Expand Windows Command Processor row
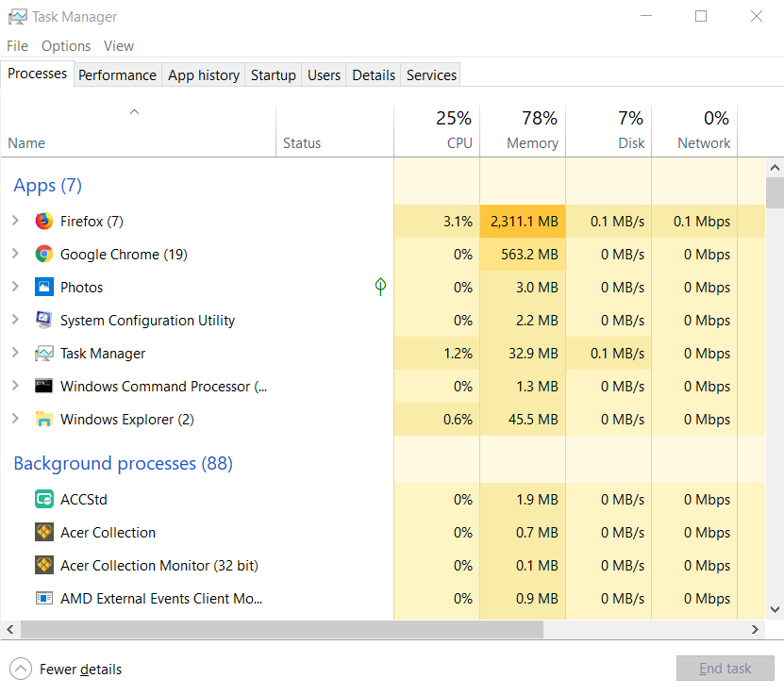Screen dimensions: 784x695 15,386
